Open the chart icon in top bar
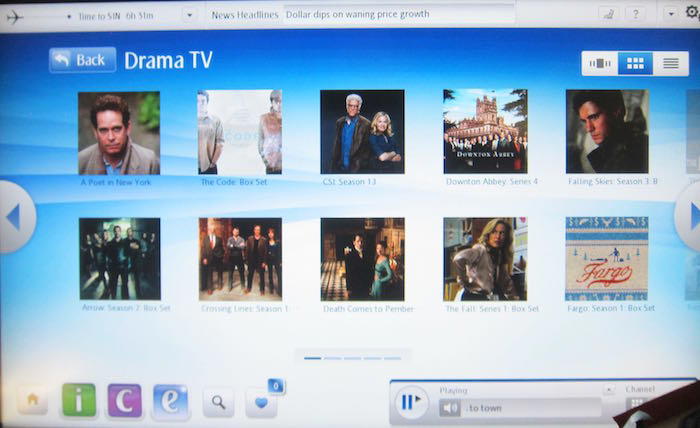The image size is (700, 428). tap(608, 14)
